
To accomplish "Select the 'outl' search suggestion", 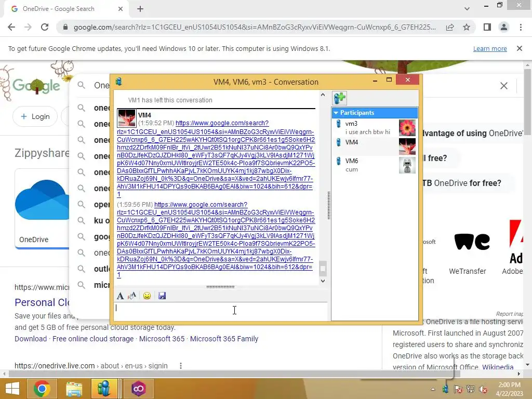I will pos(94,269).
